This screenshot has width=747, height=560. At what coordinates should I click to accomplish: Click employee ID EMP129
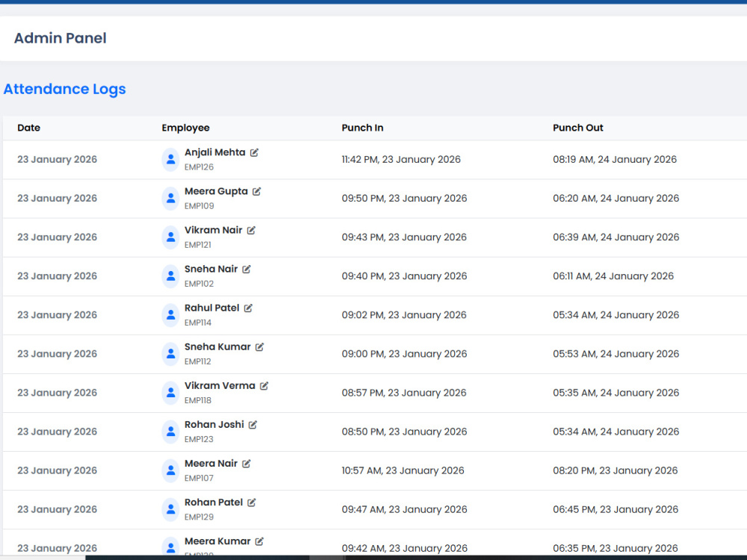click(x=199, y=517)
